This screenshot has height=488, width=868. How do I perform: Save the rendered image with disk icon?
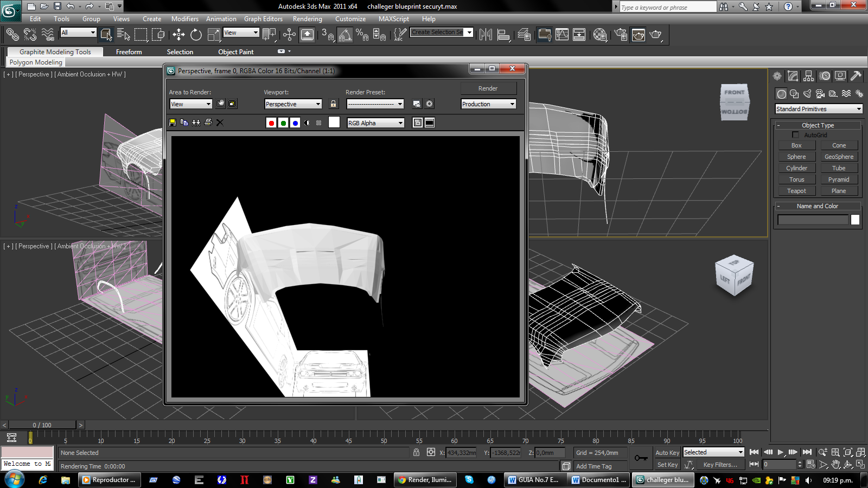[x=173, y=123]
